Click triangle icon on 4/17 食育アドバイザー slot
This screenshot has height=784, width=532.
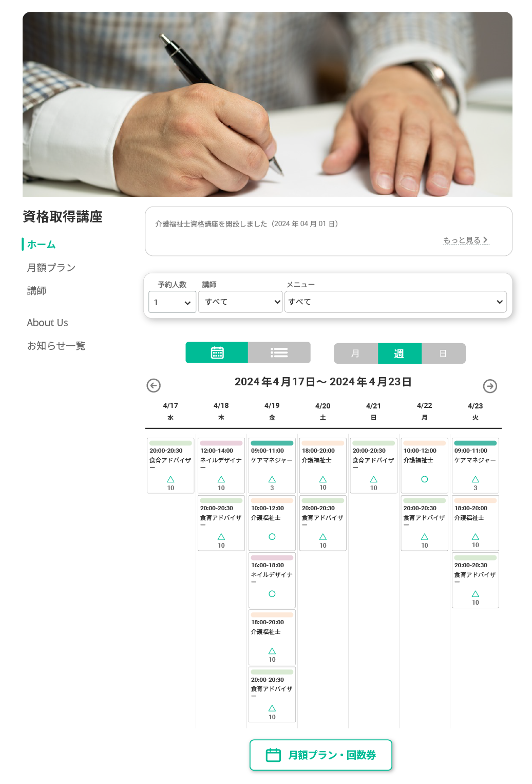[170, 479]
